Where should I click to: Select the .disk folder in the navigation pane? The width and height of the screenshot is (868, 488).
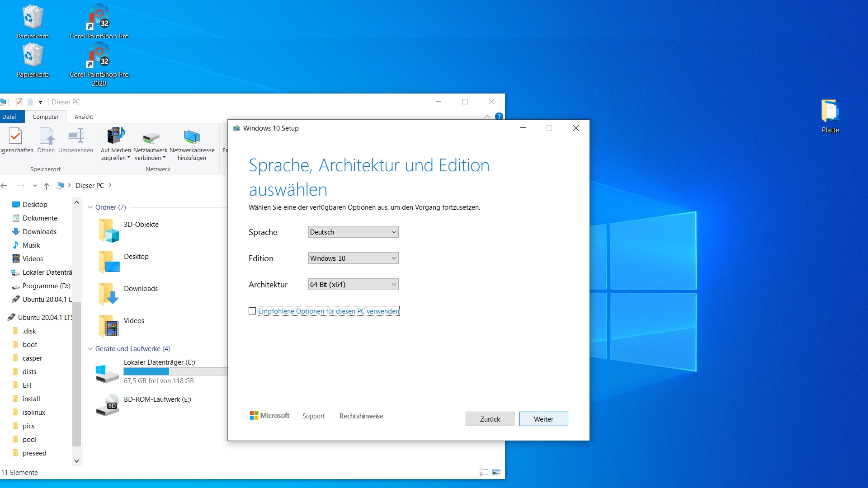click(x=29, y=331)
